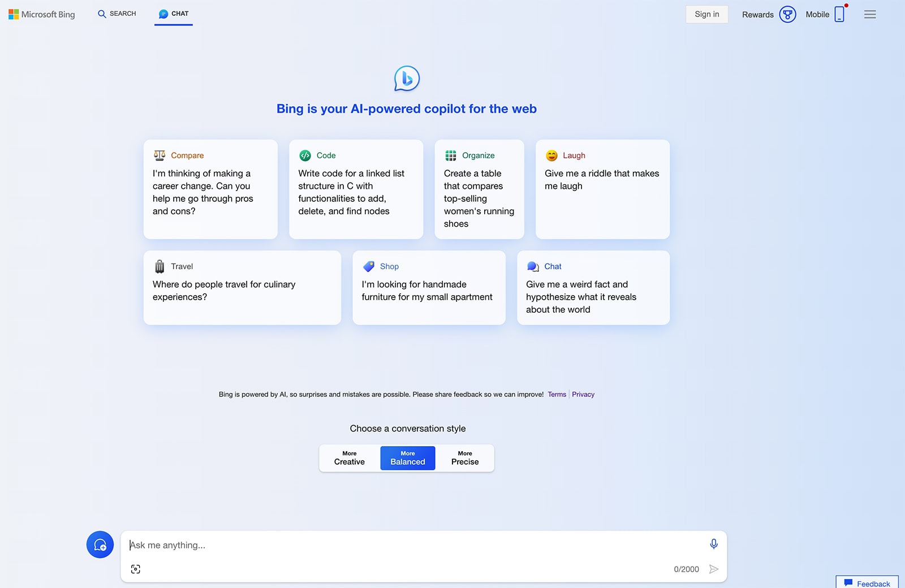Click the Microsoft Bing logo

tap(42, 14)
